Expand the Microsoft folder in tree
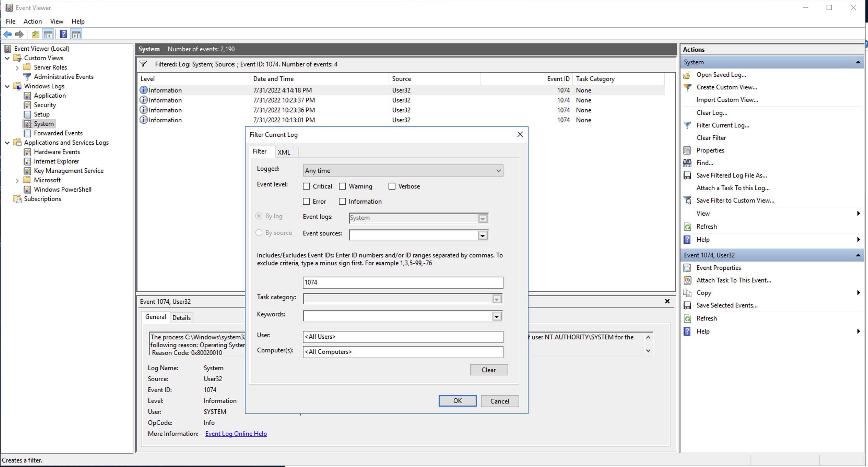Screen dimensions: 868x467 [x=17, y=181]
